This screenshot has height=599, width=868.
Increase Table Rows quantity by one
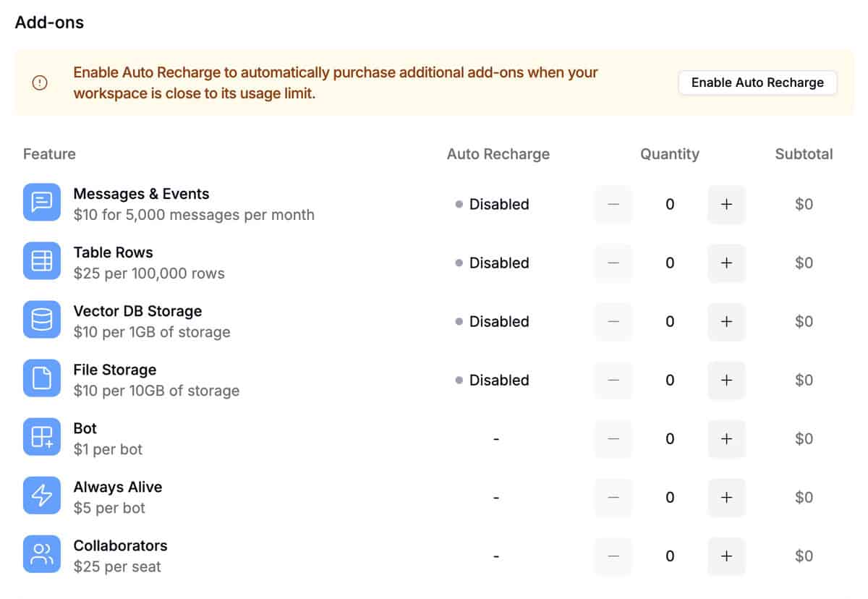pyautogui.click(x=726, y=263)
